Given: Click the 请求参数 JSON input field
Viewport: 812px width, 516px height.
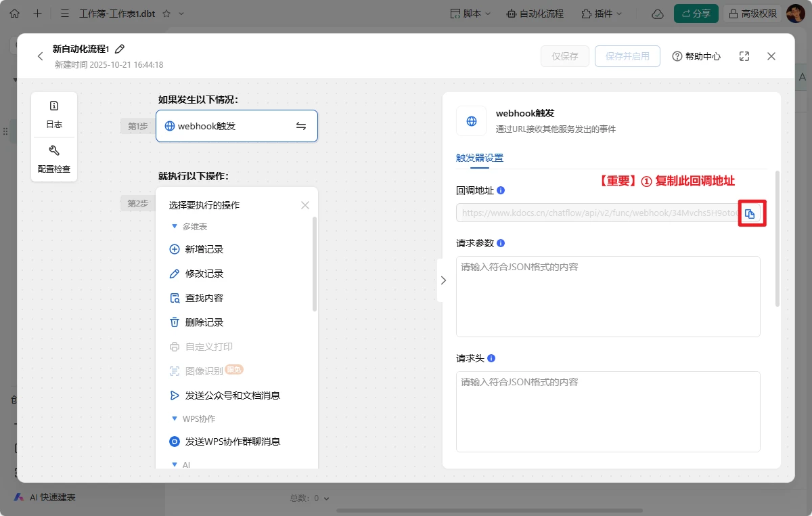Looking at the screenshot, I should coord(608,297).
